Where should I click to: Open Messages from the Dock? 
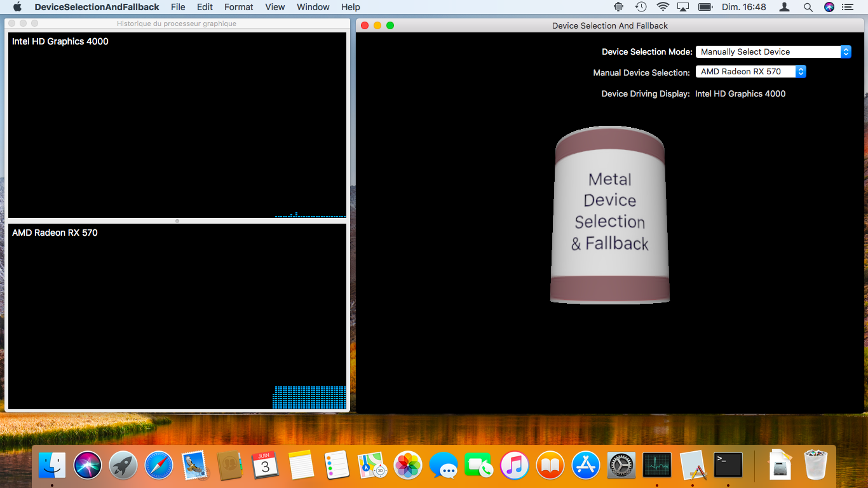(444, 465)
